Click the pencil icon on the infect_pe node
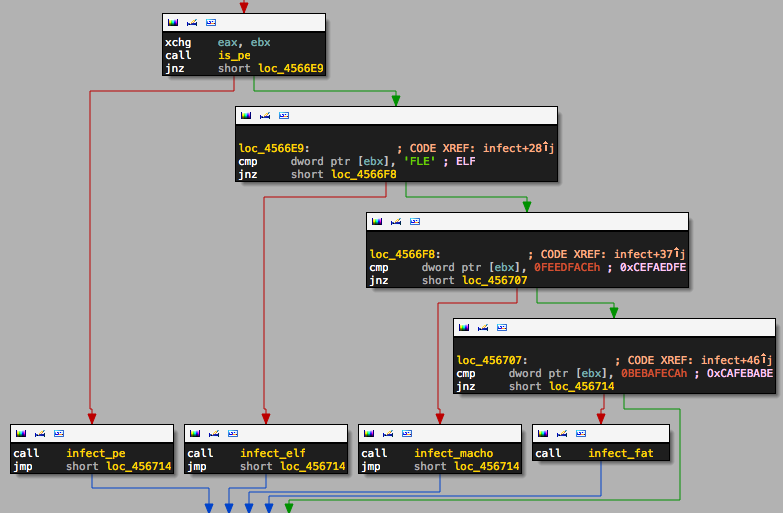The width and height of the screenshot is (783, 513). (39, 433)
